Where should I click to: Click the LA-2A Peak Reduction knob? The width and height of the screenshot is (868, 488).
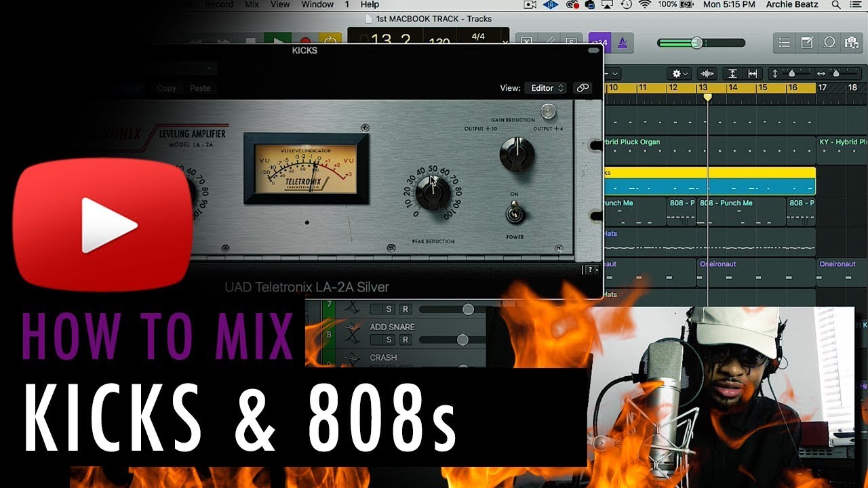click(432, 192)
